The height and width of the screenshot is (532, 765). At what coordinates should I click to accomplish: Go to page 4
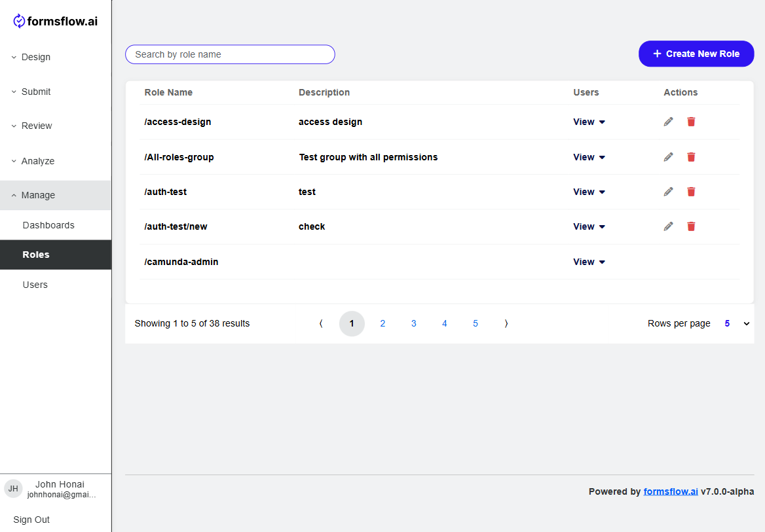445,323
